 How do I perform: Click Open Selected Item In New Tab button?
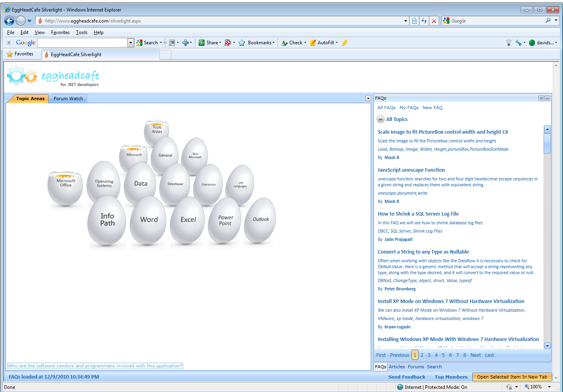coord(512,377)
